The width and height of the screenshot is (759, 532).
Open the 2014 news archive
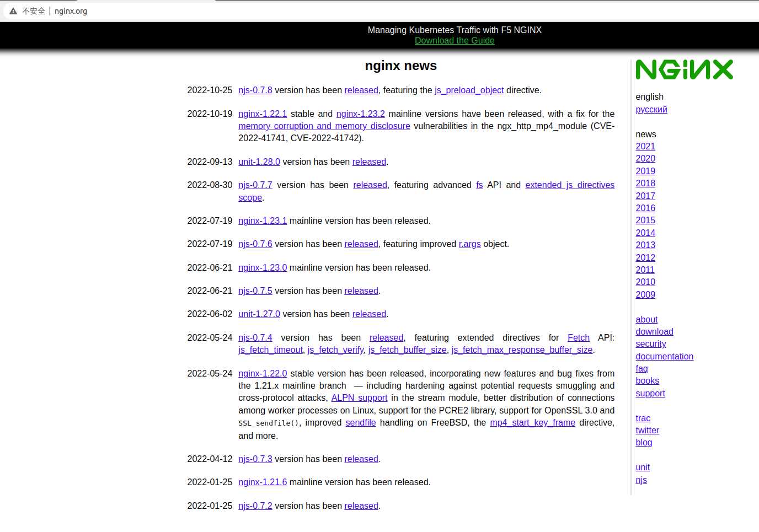click(645, 233)
